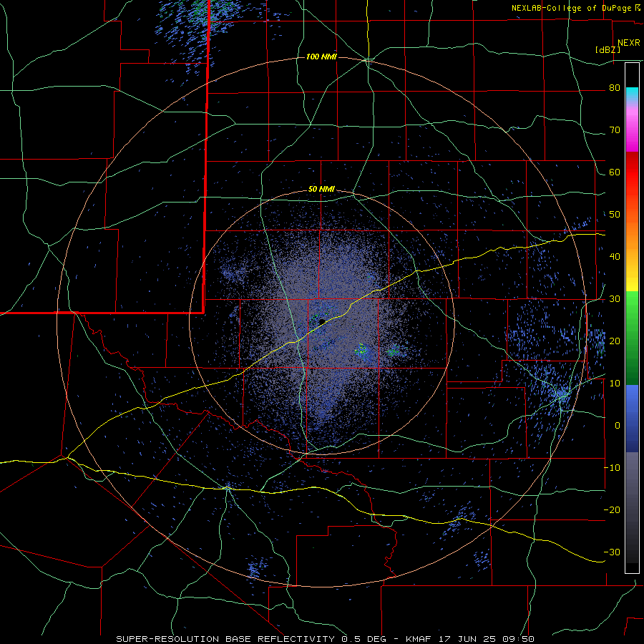Click the 50 value on the dBZ scale
644x644 pixels.
pos(615,215)
